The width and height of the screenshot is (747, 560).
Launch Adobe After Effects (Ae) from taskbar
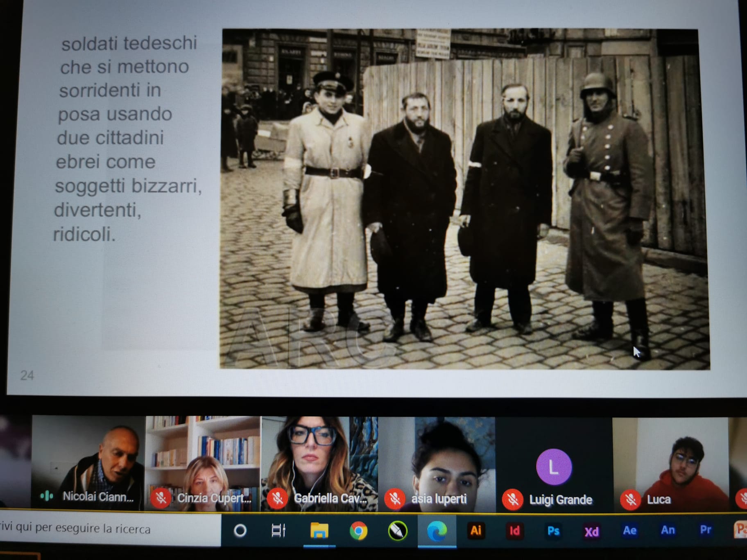629,531
